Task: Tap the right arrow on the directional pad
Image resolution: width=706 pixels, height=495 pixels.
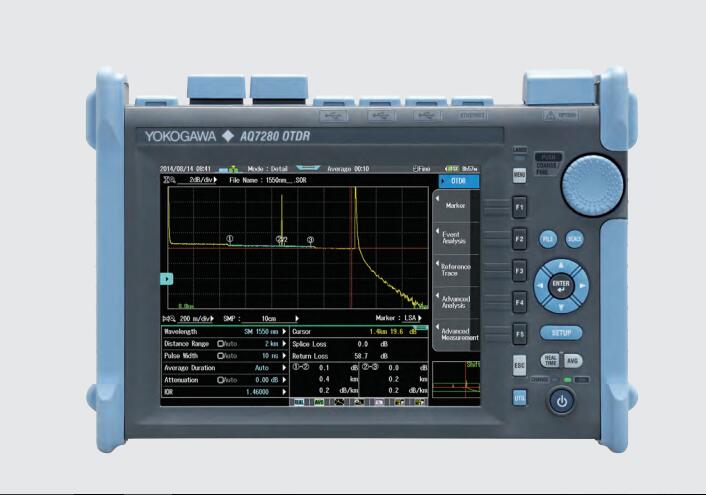Action: tap(582, 286)
